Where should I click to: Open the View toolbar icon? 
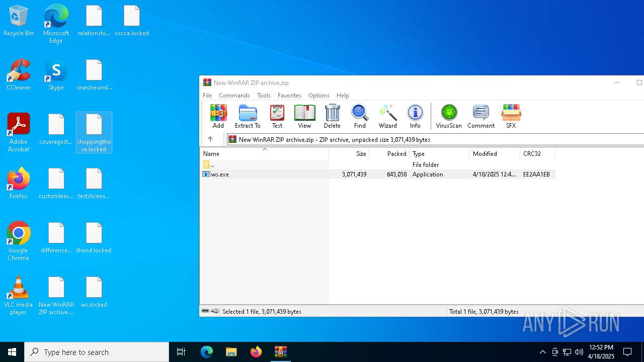[x=304, y=117]
